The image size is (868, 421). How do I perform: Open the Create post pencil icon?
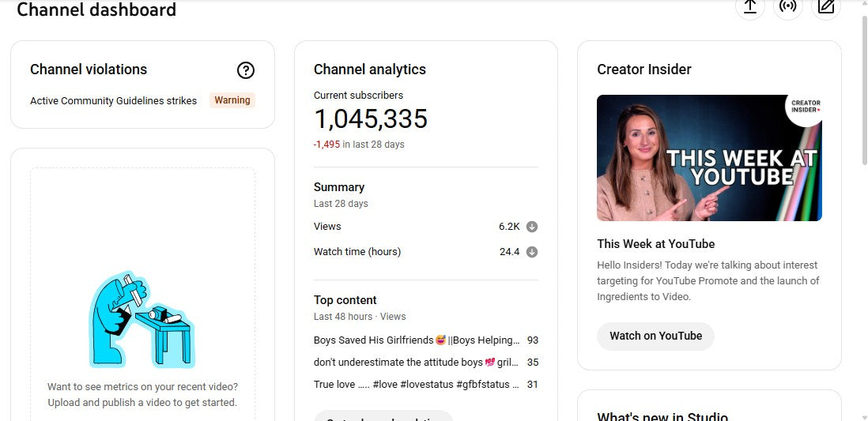[x=826, y=6]
